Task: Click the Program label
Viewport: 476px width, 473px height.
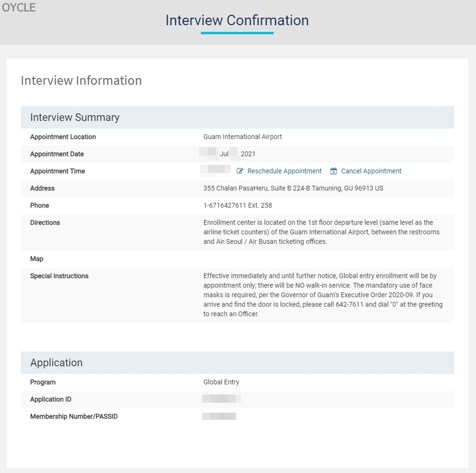Action: point(43,382)
